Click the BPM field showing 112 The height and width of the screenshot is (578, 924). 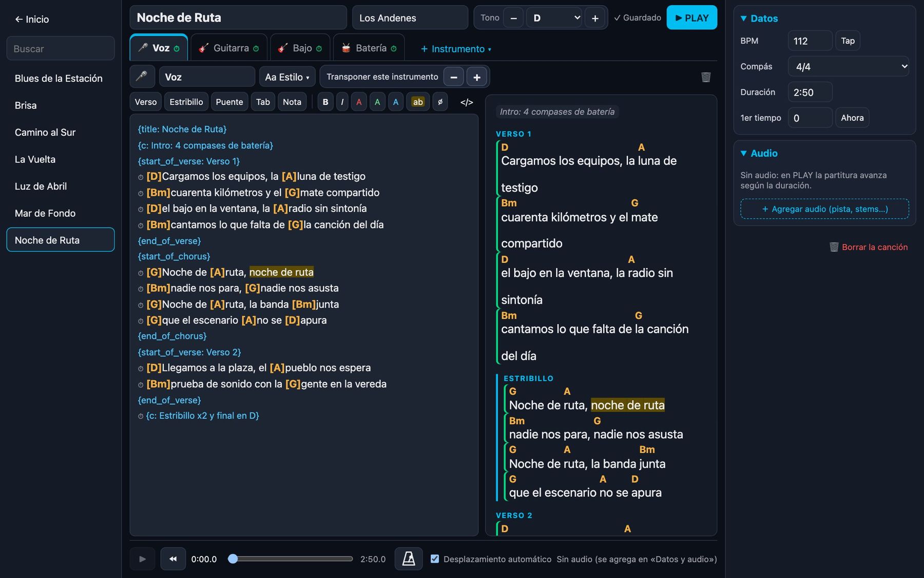click(810, 41)
